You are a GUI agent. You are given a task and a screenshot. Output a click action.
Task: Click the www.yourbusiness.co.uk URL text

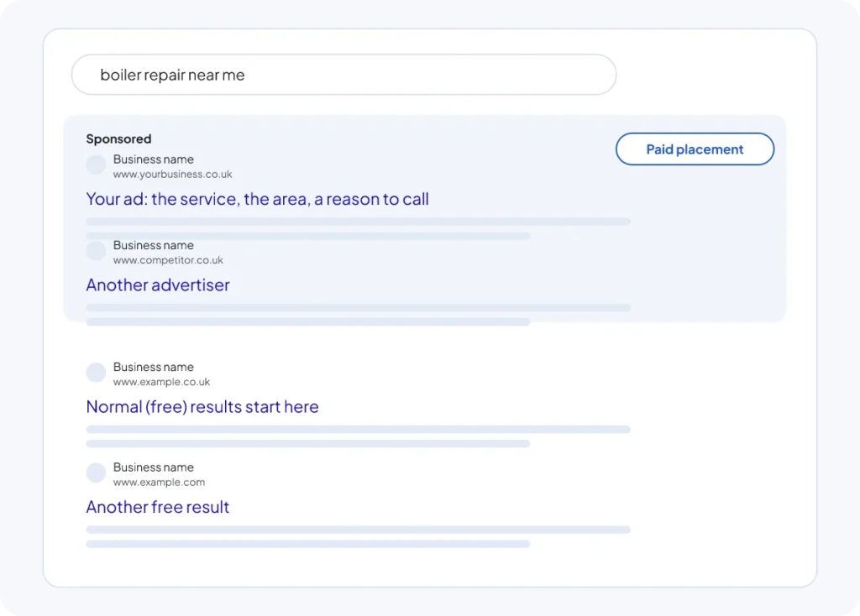click(x=173, y=175)
